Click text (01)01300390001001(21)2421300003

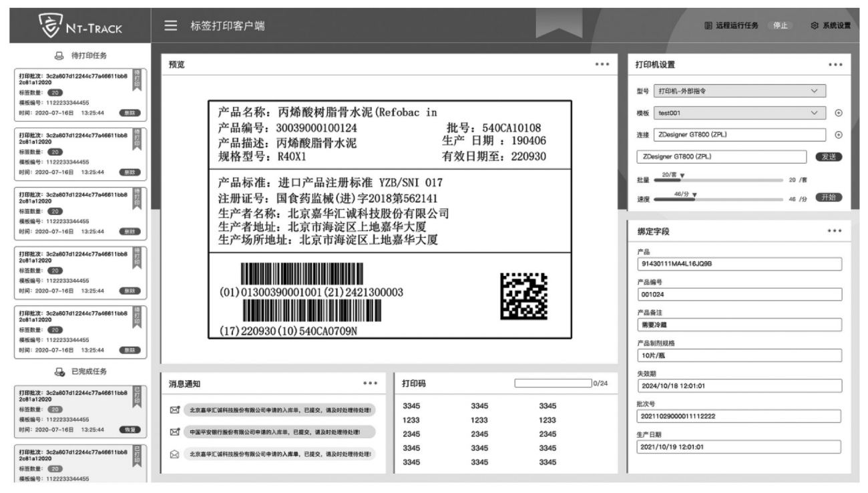[311, 293]
